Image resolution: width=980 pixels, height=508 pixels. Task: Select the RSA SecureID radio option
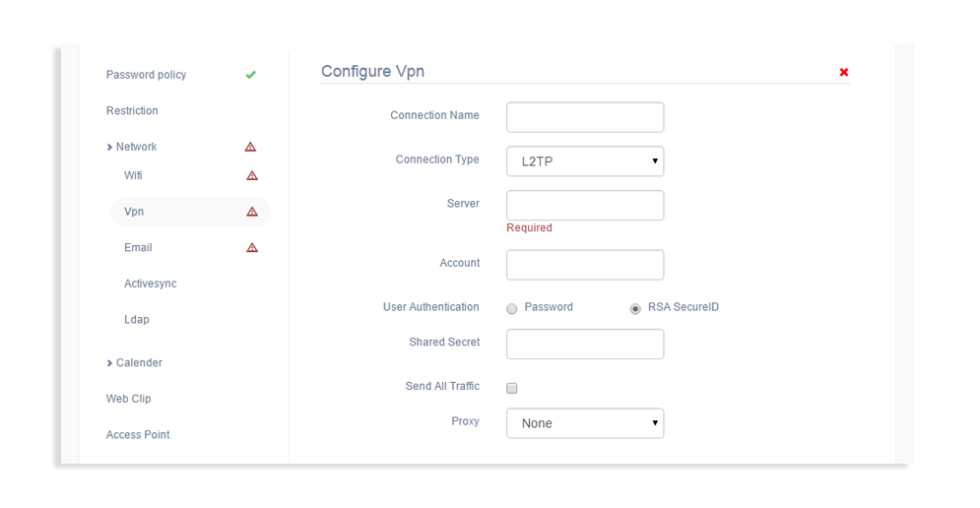tap(635, 308)
